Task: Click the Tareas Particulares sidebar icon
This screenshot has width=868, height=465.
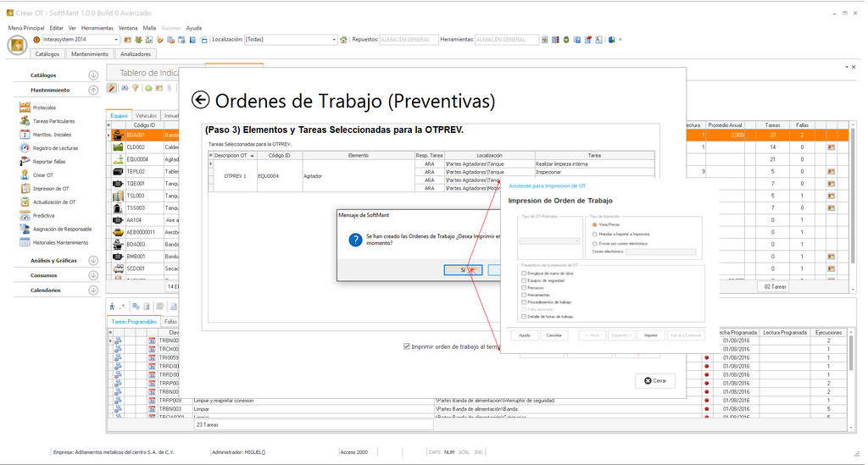Action: point(25,121)
